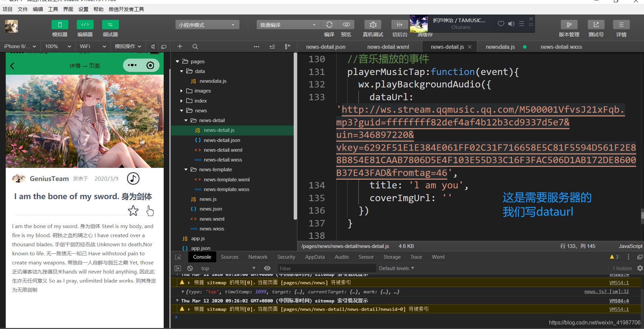644x329 pixels.
Task: Open app.js in file tree
Action: point(198,239)
